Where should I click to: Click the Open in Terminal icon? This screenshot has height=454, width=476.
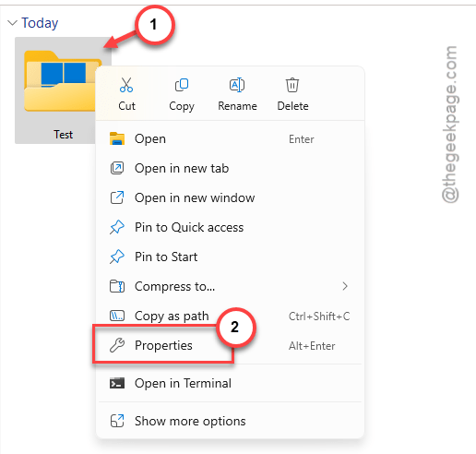[x=117, y=383]
